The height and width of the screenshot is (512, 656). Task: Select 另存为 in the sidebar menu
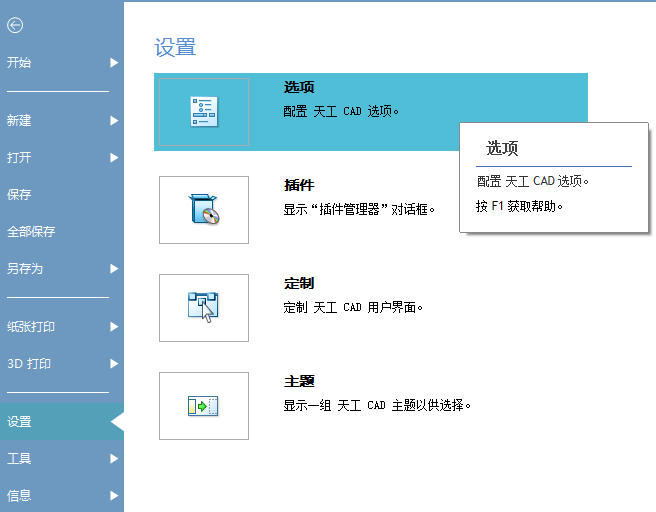click(25, 269)
